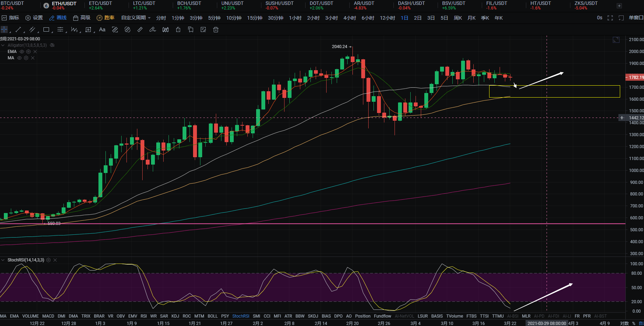The image size is (644, 326).
Task: Switch to the UNI/USDT pair tab
Action: (x=232, y=6)
